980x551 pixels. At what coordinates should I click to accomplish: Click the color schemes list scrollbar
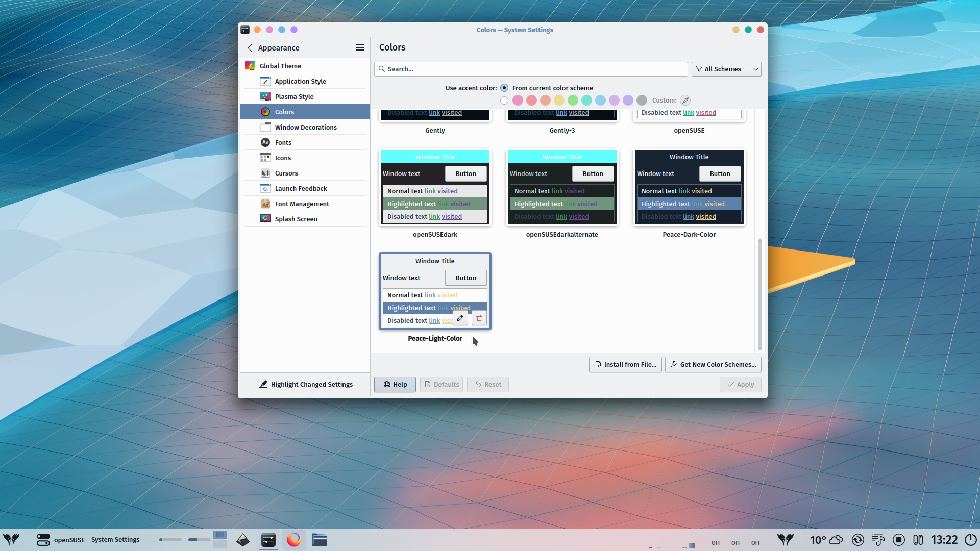pyautogui.click(x=759, y=294)
